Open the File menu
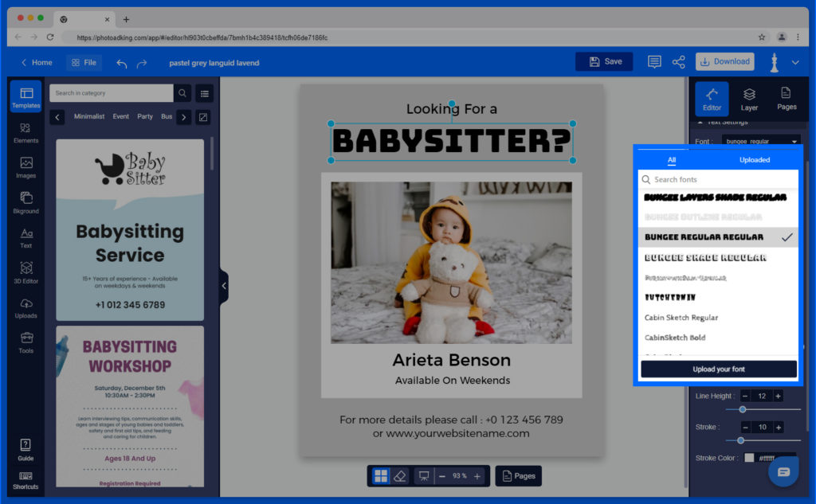Screen dimensions: 816x504 84,63
